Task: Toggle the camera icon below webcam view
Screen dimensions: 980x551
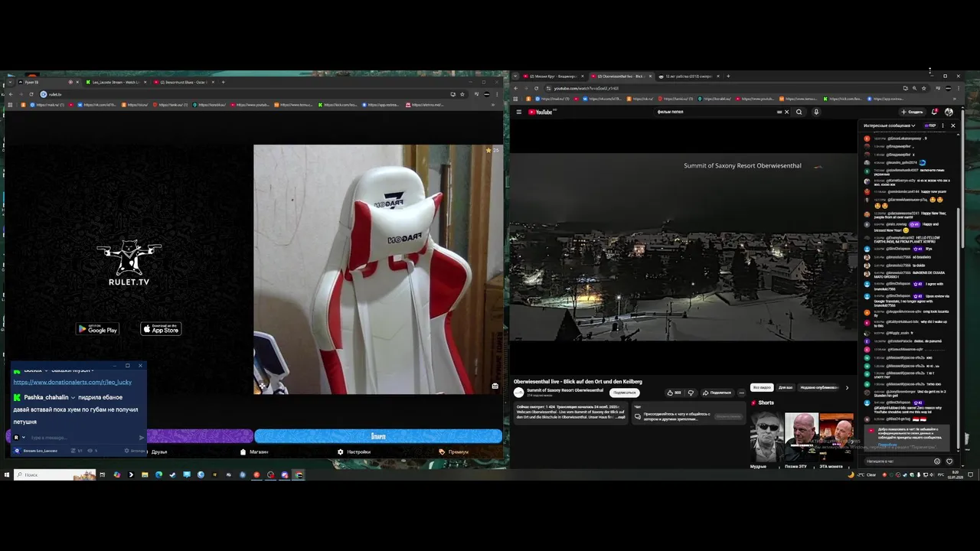Action: point(495,386)
